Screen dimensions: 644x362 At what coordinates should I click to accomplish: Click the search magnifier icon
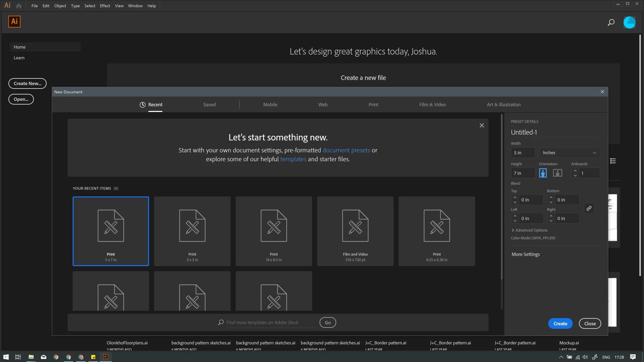(x=611, y=22)
